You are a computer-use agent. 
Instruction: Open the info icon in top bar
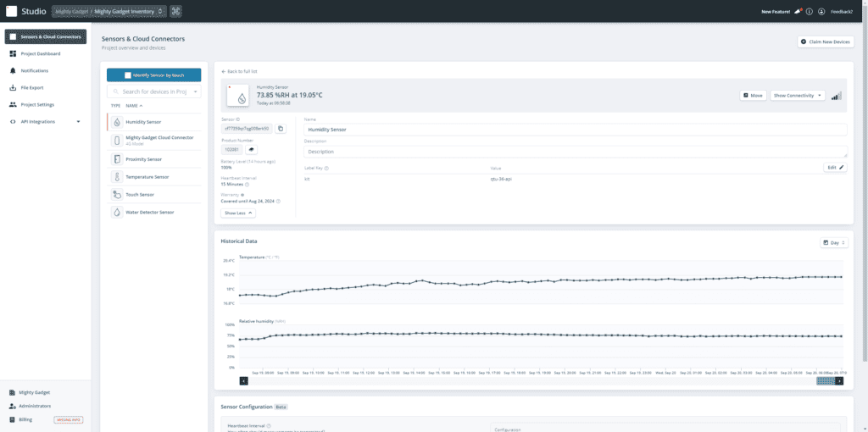[810, 12]
